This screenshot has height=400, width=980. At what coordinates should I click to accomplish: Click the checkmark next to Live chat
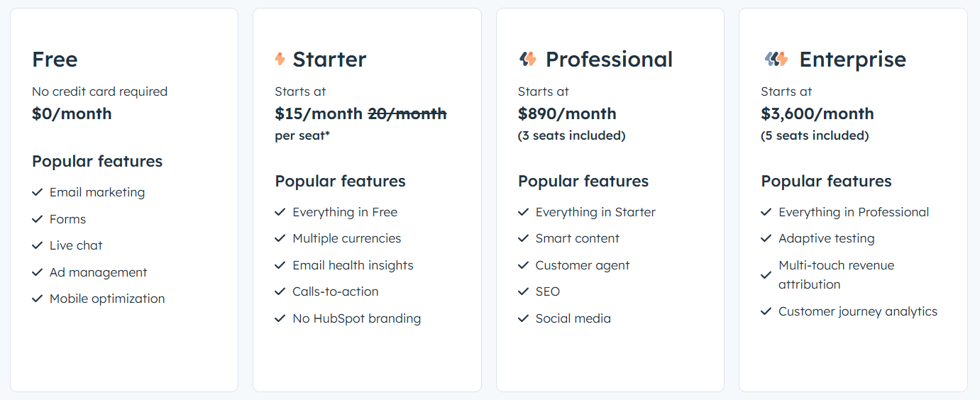pyautogui.click(x=38, y=245)
